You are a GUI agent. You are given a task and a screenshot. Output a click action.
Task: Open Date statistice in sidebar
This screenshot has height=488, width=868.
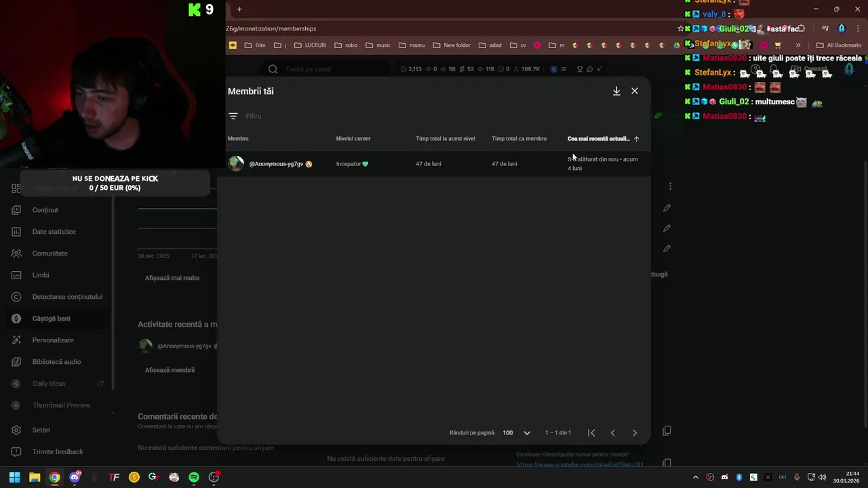54,232
